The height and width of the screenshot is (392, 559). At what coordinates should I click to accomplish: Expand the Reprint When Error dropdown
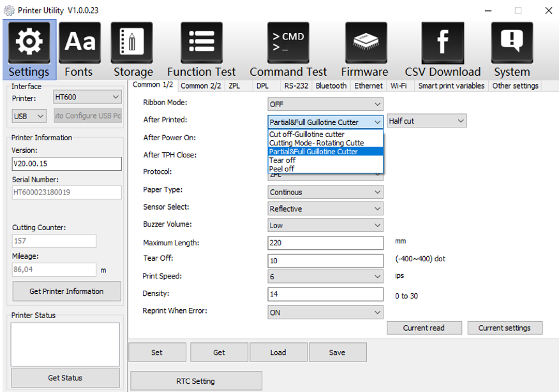[325, 312]
